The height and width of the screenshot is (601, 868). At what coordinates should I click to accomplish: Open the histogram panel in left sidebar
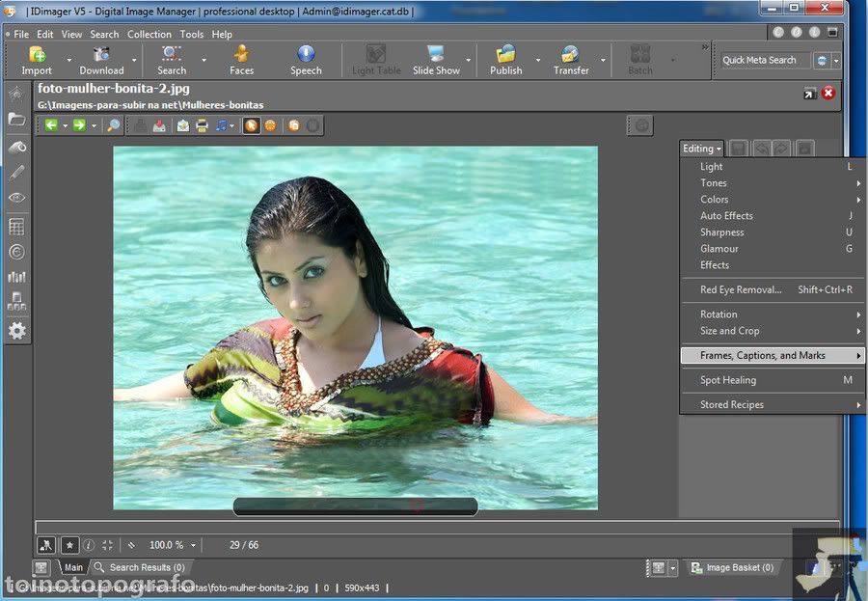click(16, 277)
